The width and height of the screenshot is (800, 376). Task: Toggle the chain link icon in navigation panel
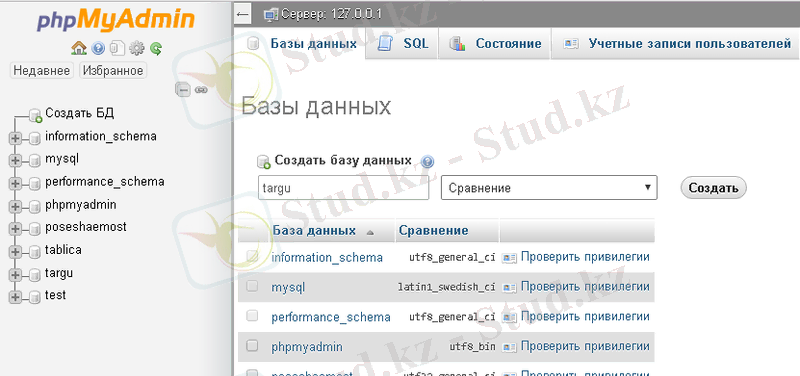(x=201, y=90)
